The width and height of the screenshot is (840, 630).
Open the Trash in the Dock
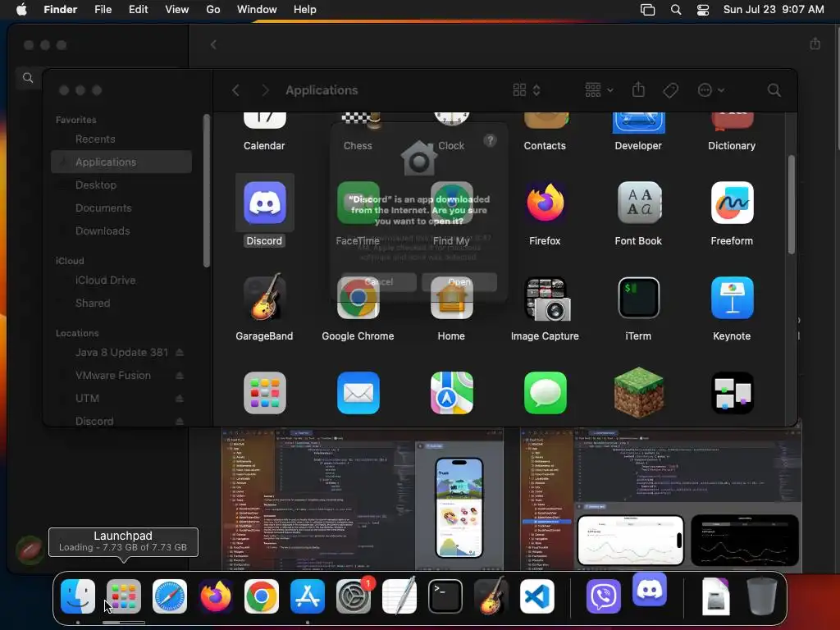(762, 596)
